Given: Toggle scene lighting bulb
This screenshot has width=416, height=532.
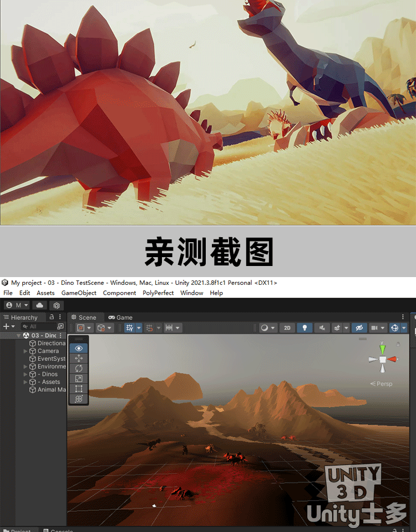Looking at the screenshot, I should point(305,328).
